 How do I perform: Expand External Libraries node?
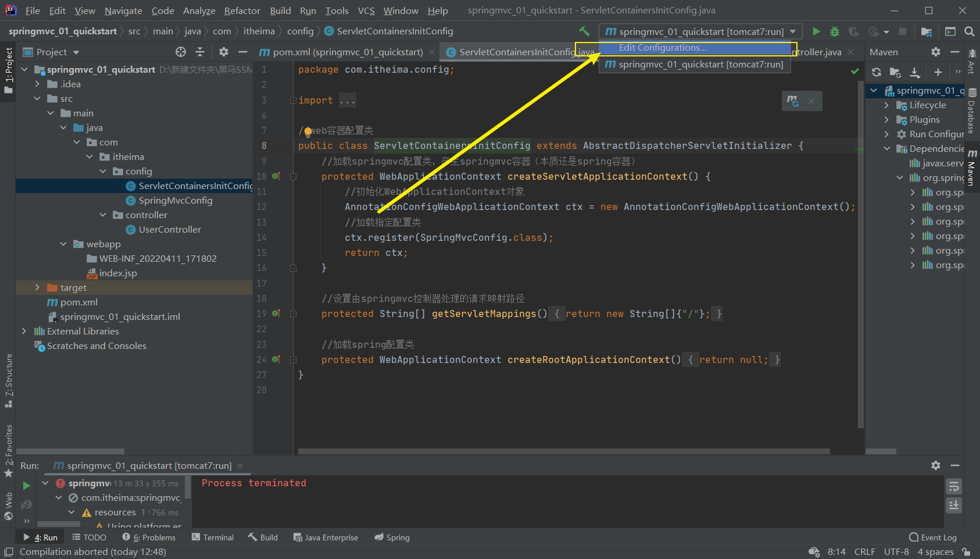click(x=24, y=331)
